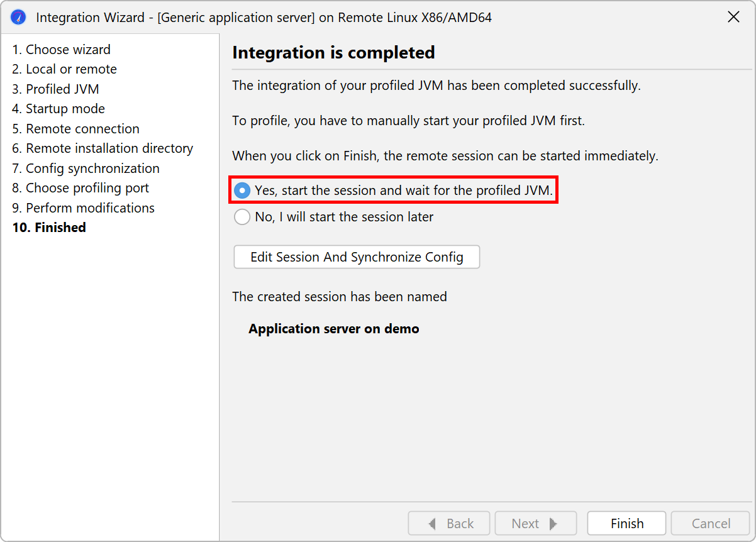This screenshot has height=542, width=756.
Task: Click the Finish button
Action: point(626,523)
